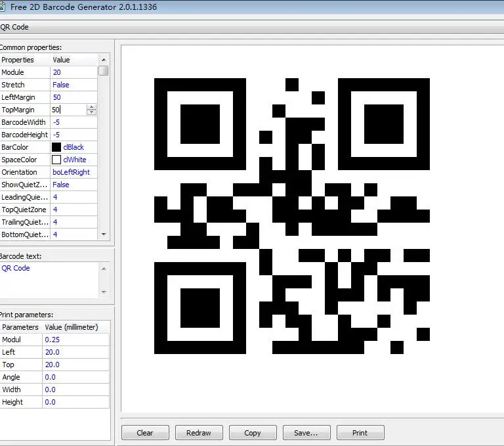Increase TopMargin with the up spinner arrow
Image resolution: width=504 pixels, height=446 pixels.
[x=92, y=107]
